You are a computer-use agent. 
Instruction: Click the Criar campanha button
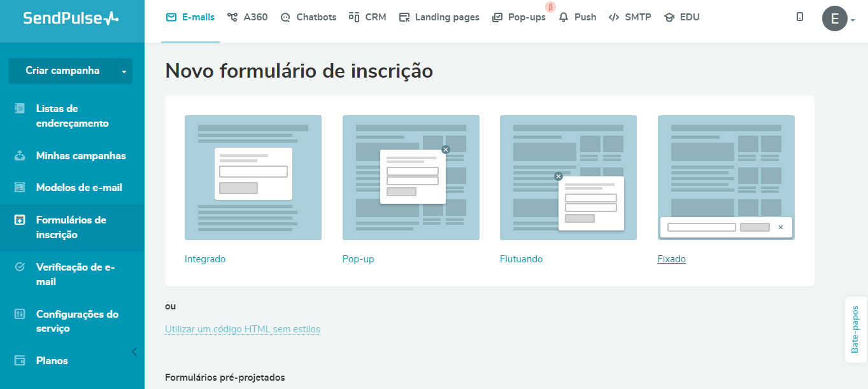click(62, 71)
